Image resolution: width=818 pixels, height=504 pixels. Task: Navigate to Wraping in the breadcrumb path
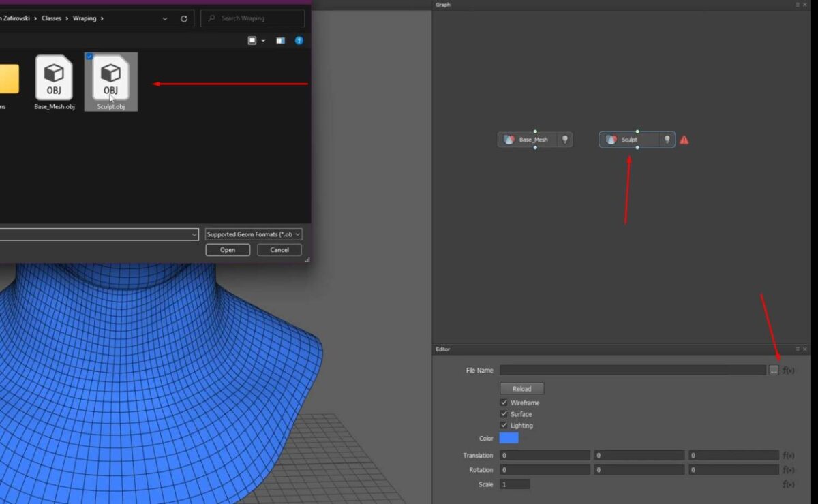86,18
